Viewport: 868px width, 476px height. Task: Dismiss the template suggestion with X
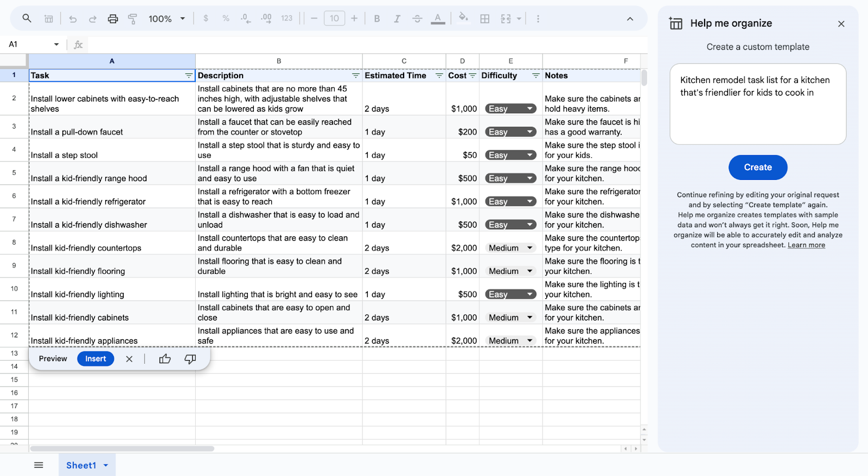[129, 359]
